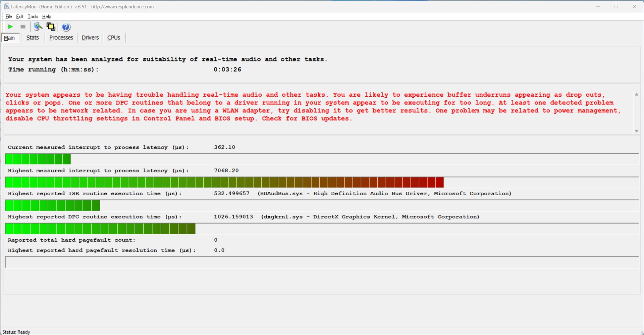Switch to the CPUs tab
This screenshot has width=644, height=335.
tap(113, 38)
